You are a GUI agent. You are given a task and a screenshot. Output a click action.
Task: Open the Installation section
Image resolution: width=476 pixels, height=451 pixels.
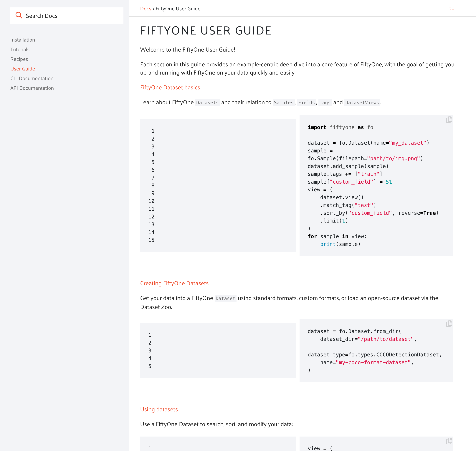pyautogui.click(x=23, y=40)
